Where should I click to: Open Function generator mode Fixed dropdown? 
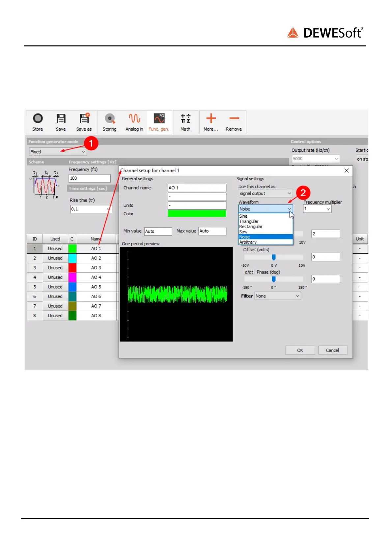coord(58,152)
